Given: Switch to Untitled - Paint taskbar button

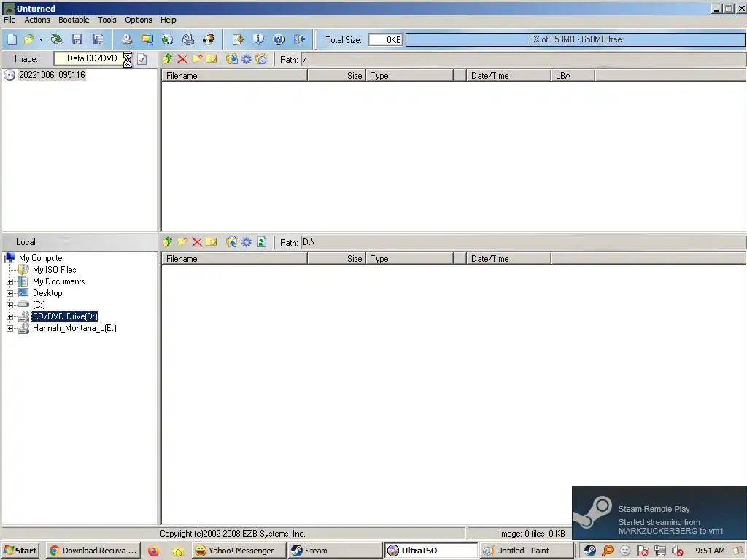Looking at the screenshot, I should pyautogui.click(x=527, y=551).
